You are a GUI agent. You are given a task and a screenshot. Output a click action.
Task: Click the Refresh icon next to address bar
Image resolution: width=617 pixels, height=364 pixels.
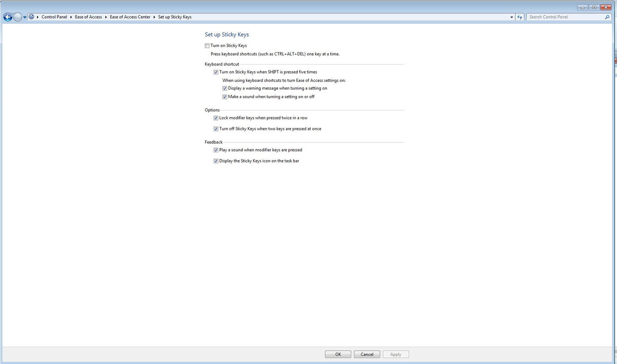[x=519, y=17]
